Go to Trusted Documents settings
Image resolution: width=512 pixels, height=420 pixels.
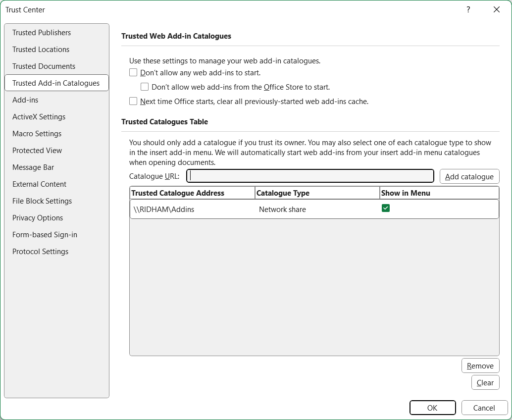point(44,66)
